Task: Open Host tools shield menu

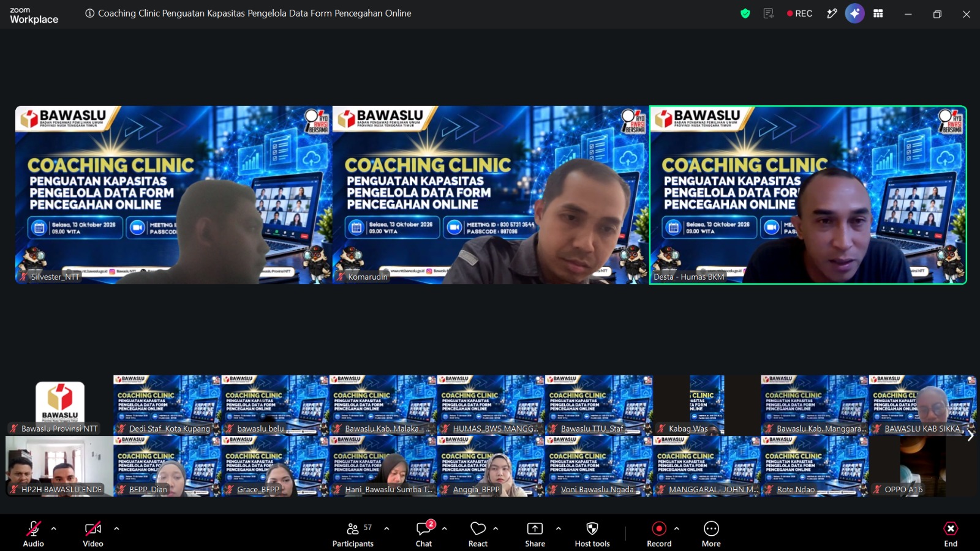Action: tap(592, 533)
